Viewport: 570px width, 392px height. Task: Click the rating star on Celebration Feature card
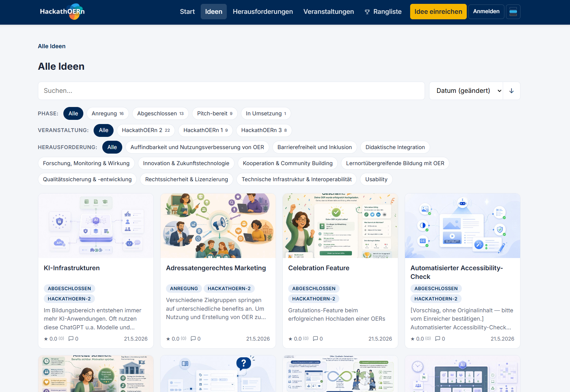(x=290, y=339)
